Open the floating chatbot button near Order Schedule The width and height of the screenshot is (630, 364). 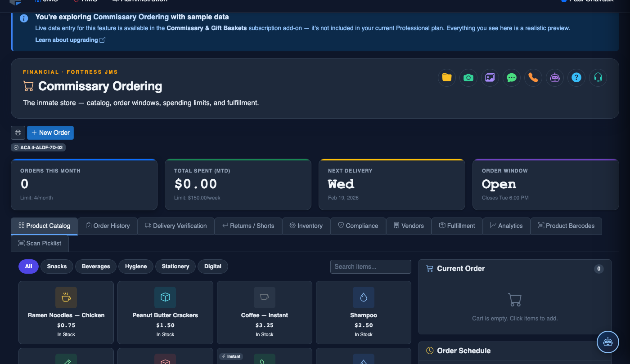tap(608, 342)
